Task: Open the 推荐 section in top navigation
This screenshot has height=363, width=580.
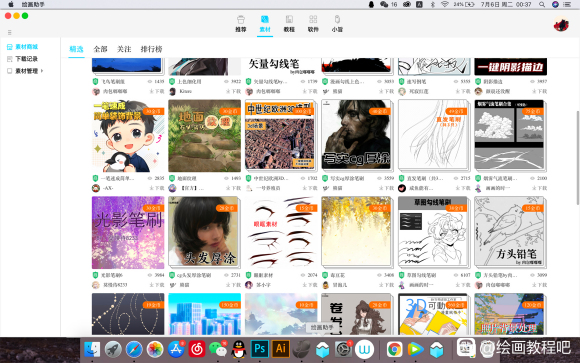Action: click(x=240, y=24)
